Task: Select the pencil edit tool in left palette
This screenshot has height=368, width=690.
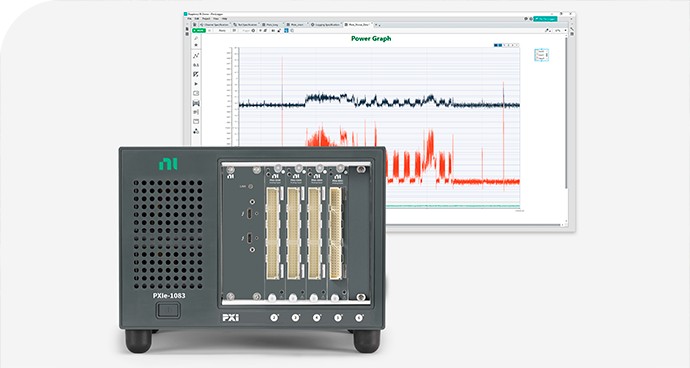Action: click(x=196, y=38)
